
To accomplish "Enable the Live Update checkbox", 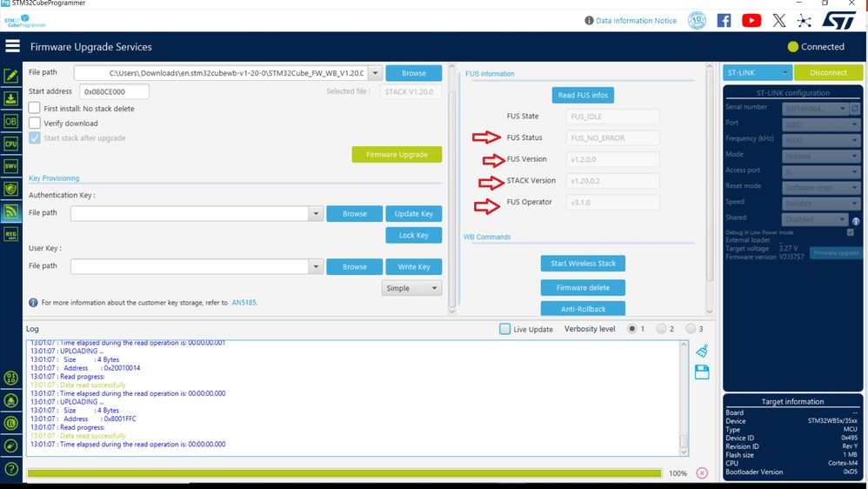I will [x=504, y=328].
